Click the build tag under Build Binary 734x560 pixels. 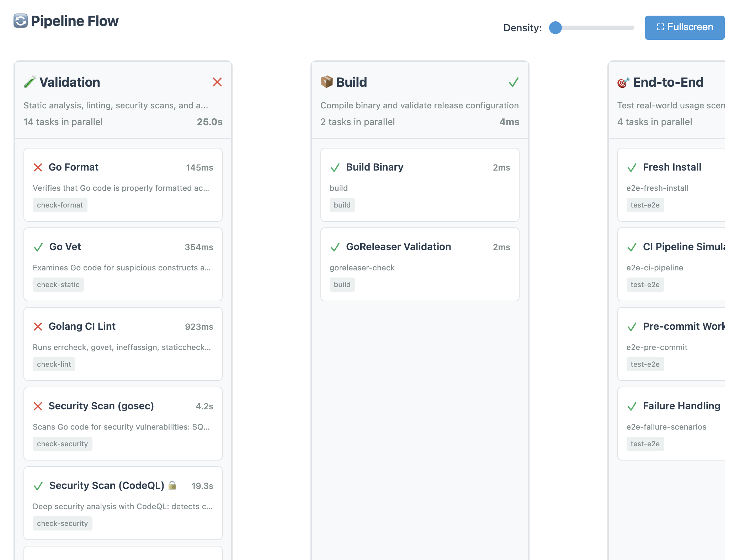[x=342, y=205]
